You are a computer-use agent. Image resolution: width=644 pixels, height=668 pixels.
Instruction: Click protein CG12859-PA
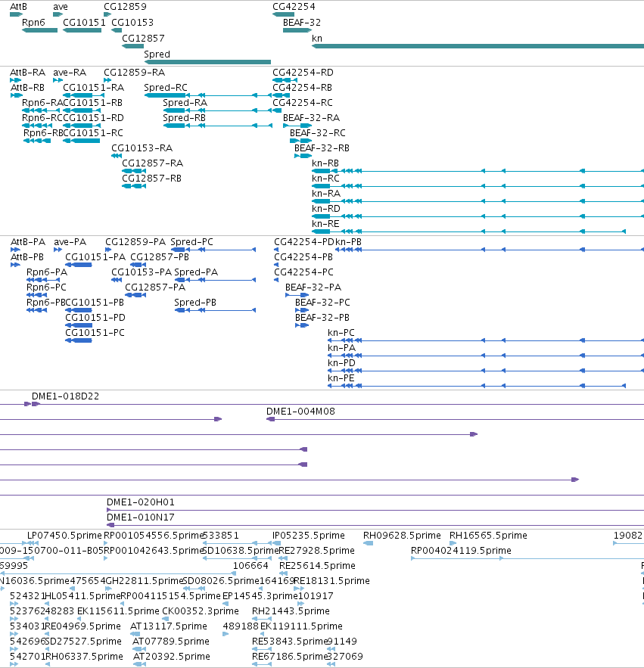108,250
